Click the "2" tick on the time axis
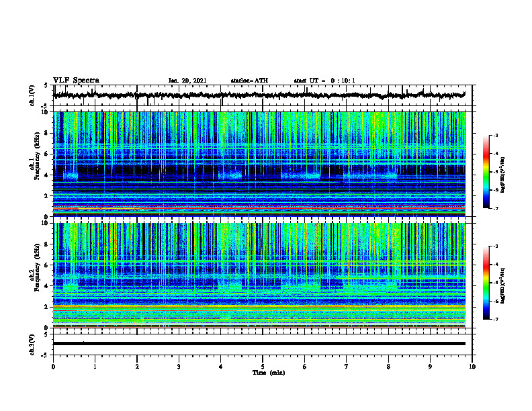This screenshot has height=411, width=532. (x=137, y=367)
